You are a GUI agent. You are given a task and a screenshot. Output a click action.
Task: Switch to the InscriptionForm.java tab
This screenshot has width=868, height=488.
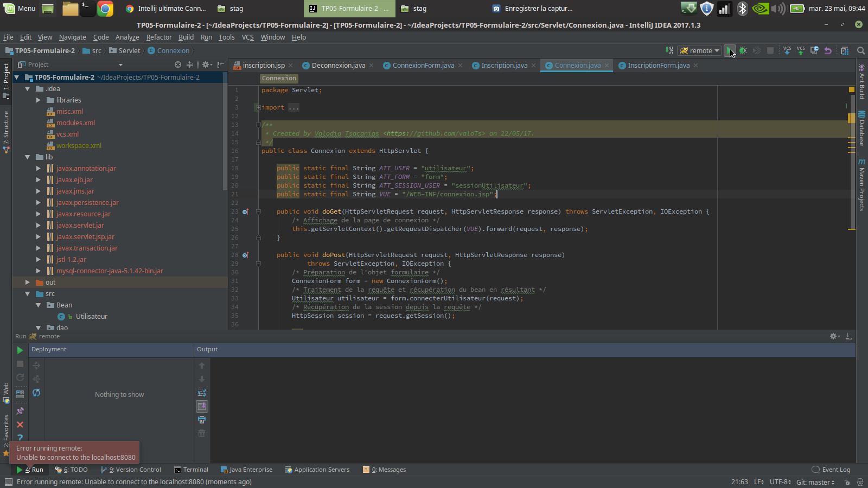(x=658, y=66)
